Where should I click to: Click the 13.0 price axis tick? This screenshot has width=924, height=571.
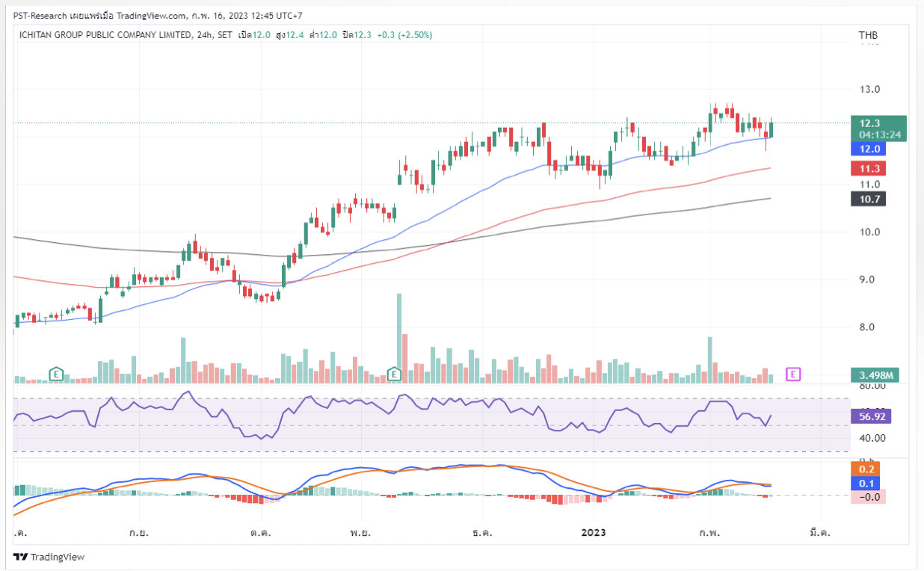pyautogui.click(x=869, y=89)
